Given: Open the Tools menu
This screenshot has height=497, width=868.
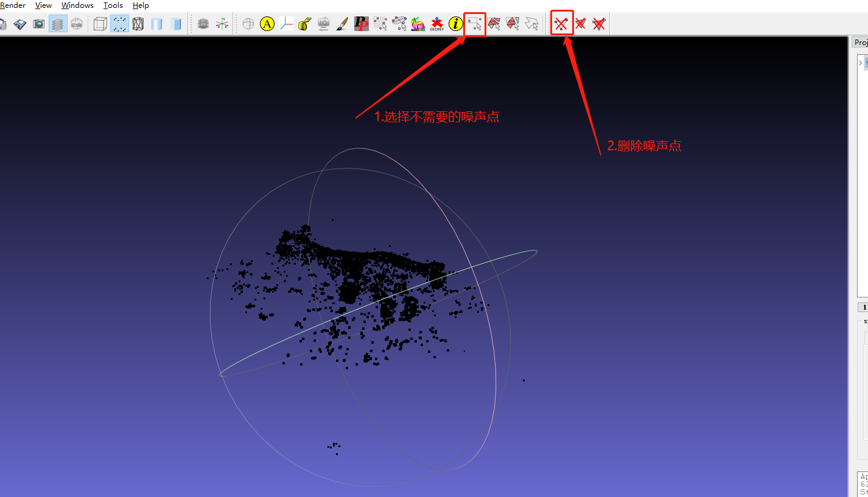Looking at the screenshot, I should pos(113,5).
